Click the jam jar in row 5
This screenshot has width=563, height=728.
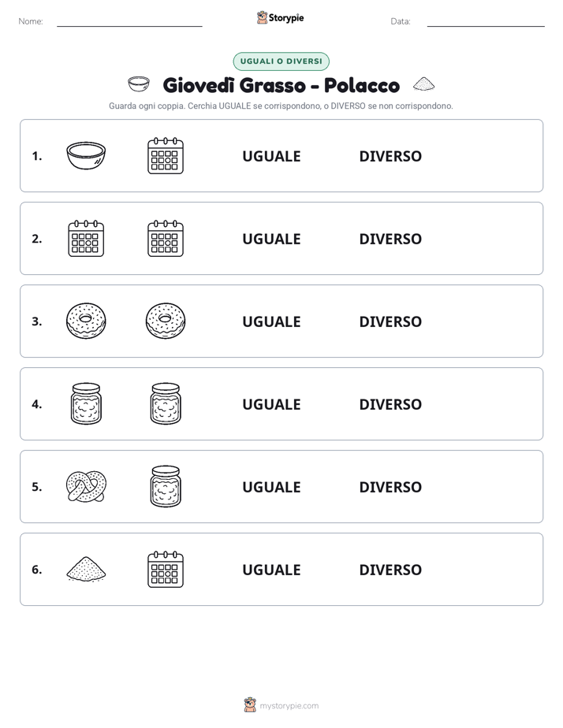coord(166,486)
